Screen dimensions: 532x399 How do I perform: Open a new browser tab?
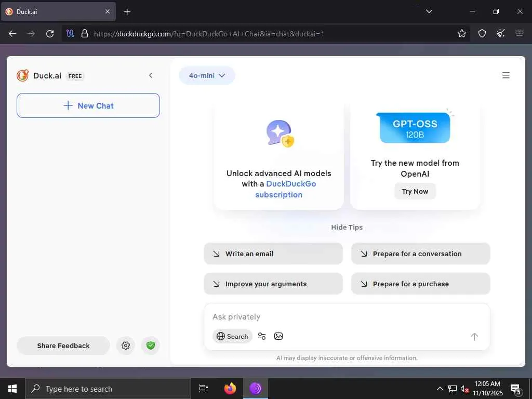point(127,12)
